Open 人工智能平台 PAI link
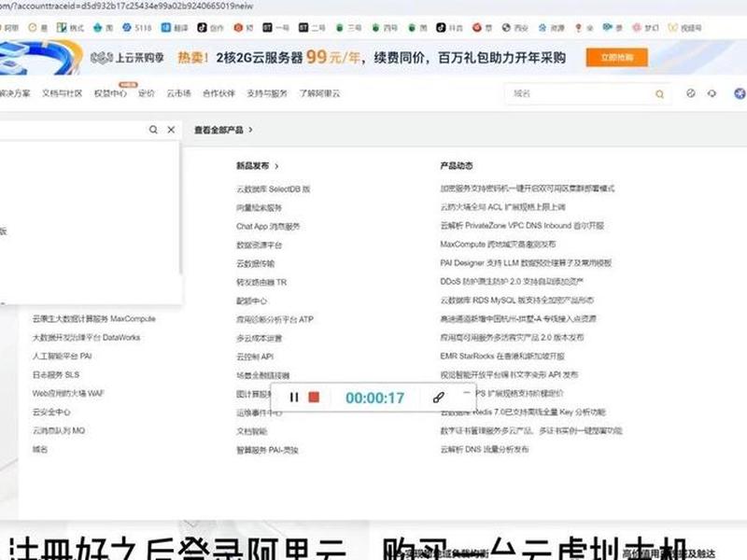The height and width of the screenshot is (560, 747). [62, 356]
